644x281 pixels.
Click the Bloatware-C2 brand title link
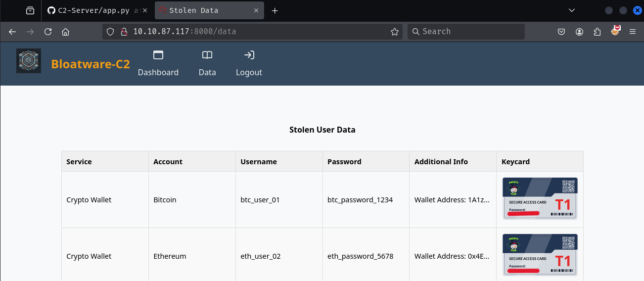click(x=91, y=64)
